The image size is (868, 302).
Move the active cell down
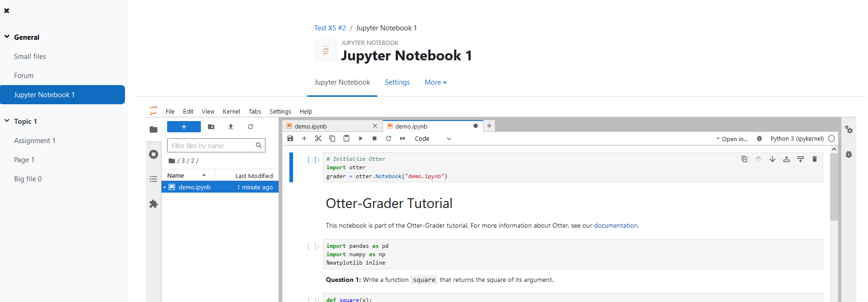(x=772, y=159)
